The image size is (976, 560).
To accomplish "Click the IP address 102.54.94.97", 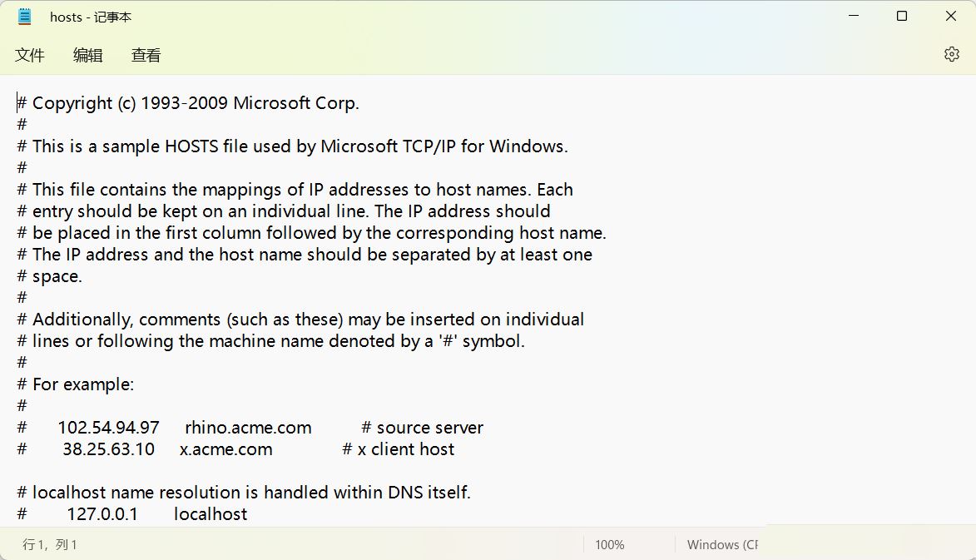I will (107, 427).
